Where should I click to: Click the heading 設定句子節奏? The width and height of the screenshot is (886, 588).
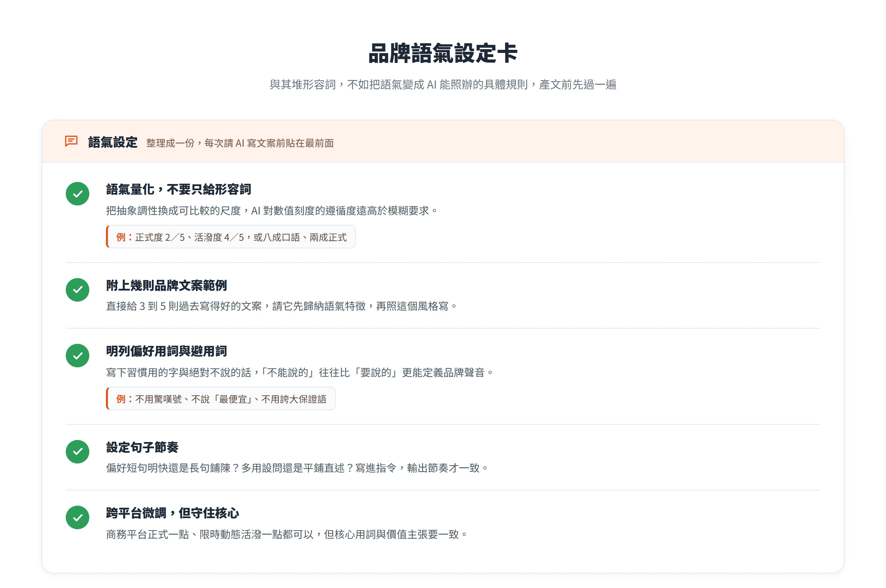coord(142,447)
